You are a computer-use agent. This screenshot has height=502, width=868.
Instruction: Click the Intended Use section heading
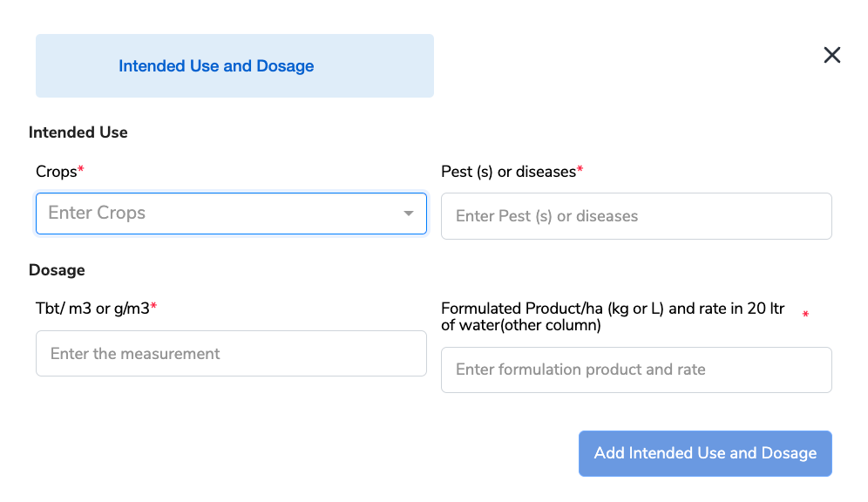[78, 132]
